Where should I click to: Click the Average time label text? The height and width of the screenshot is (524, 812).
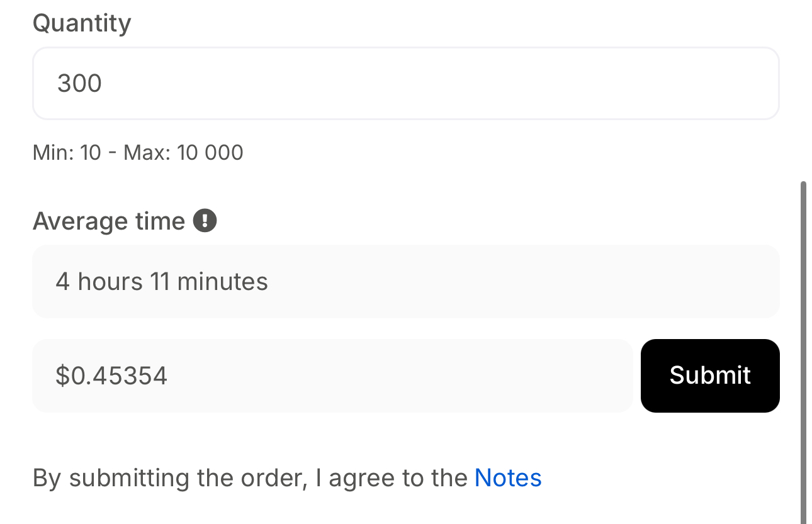(x=109, y=221)
